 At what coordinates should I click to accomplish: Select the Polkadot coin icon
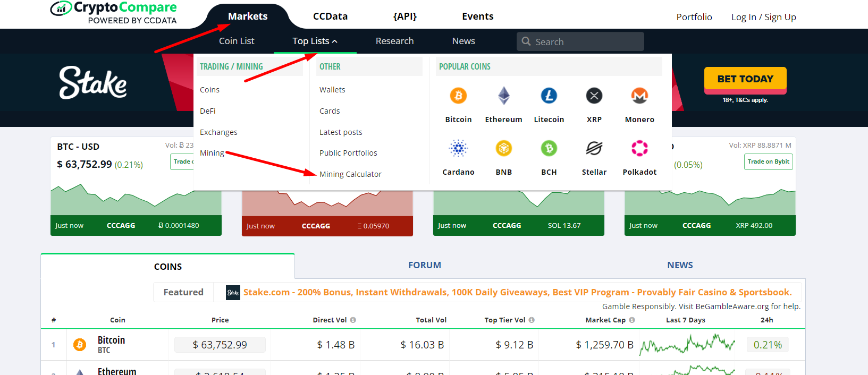click(639, 148)
